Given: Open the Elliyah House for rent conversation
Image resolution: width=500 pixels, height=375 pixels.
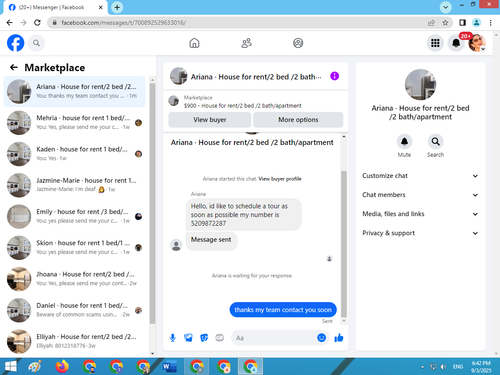Looking at the screenshot, I should click(x=74, y=341).
